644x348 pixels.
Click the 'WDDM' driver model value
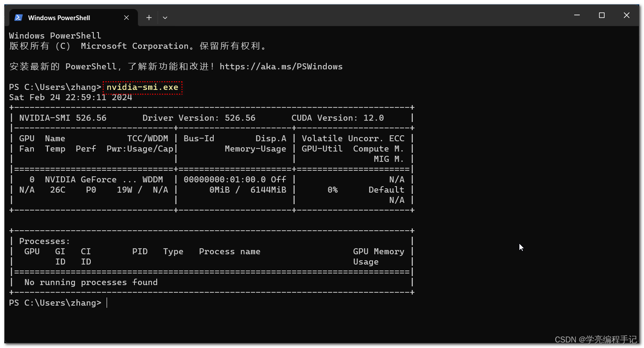[x=153, y=179]
